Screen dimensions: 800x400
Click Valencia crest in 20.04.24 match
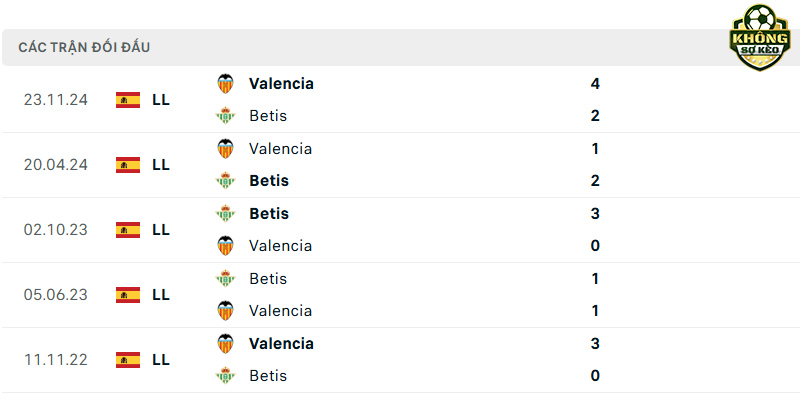click(225, 148)
